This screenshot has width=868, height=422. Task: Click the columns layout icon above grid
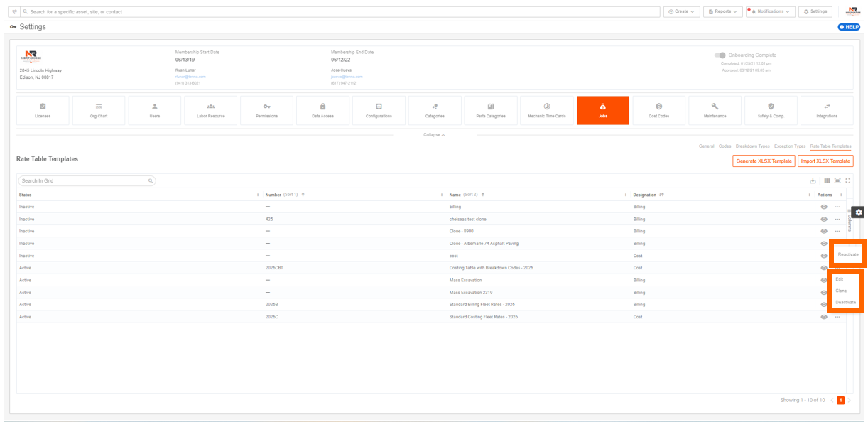828,181
